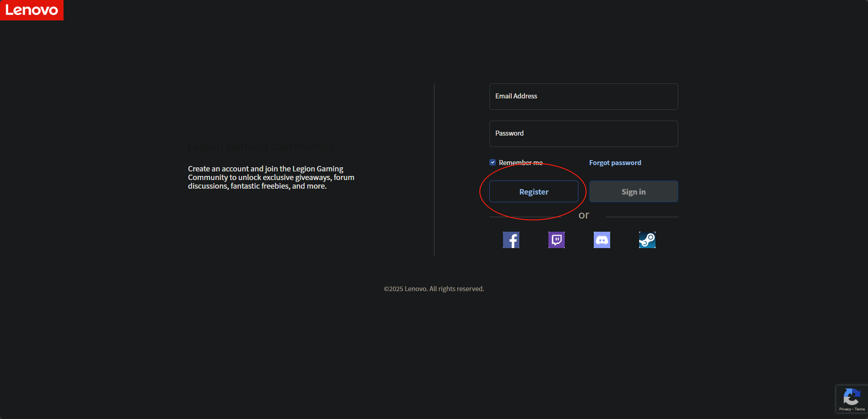Sign in with Discord icon
The image size is (868, 419).
(x=602, y=240)
